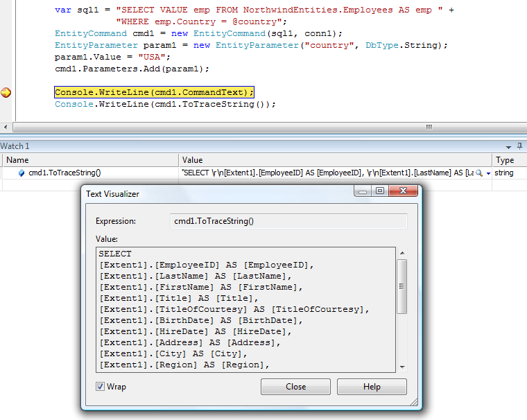Click the Type column header in Watch
The image size is (527, 420).
(x=510, y=160)
